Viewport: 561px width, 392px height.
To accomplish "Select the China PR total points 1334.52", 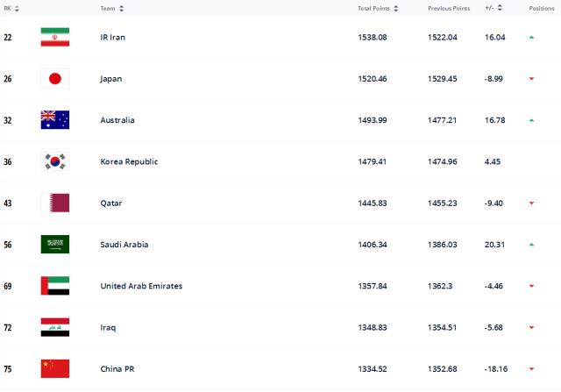I will 373,368.
